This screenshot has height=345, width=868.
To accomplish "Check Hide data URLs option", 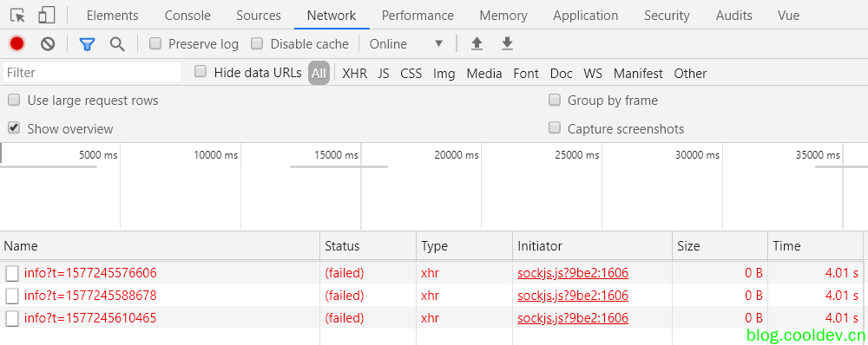I will (201, 72).
